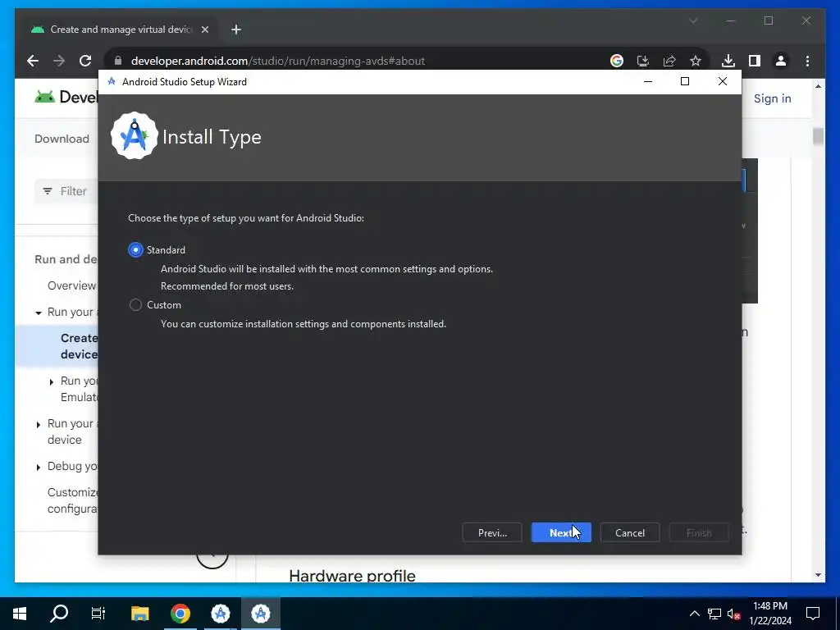This screenshot has width=840, height=630.
Task: Open the Windows Start menu
Action: pos(20,614)
